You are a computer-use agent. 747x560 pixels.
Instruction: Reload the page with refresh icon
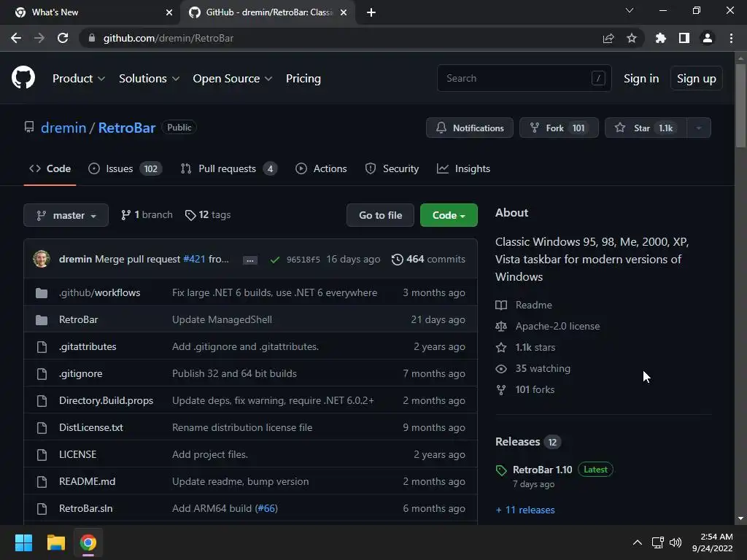point(63,38)
